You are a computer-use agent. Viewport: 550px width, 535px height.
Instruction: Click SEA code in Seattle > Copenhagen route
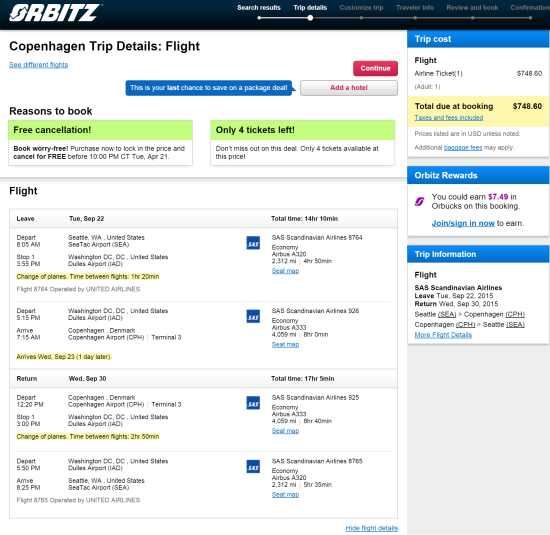click(x=447, y=314)
